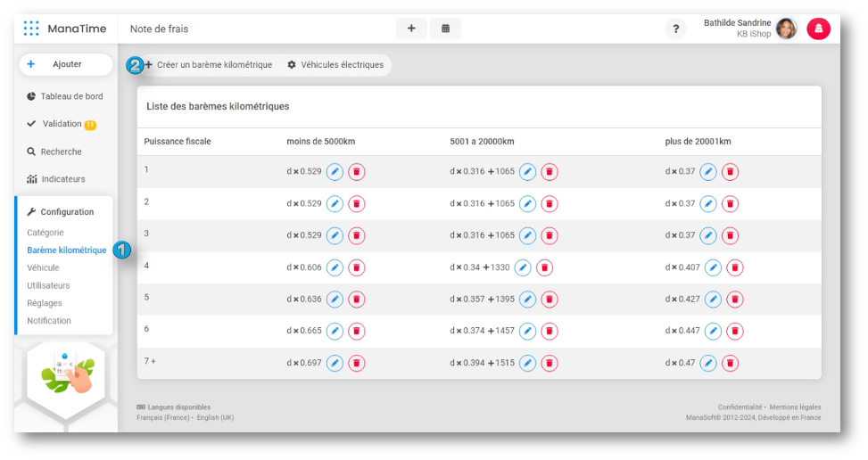Click the 7 + puissance fiscale cell
This screenshot has width=868, height=460.
click(x=150, y=361)
